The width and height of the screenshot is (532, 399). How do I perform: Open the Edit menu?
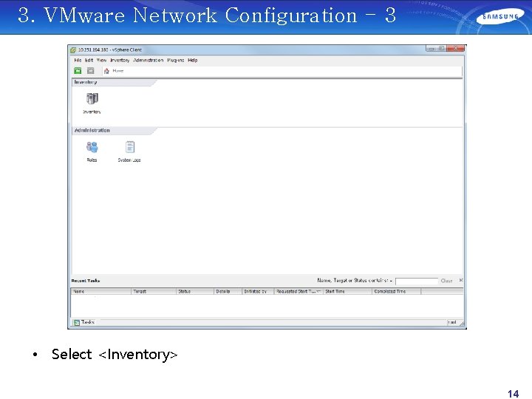(x=89, y=60)
